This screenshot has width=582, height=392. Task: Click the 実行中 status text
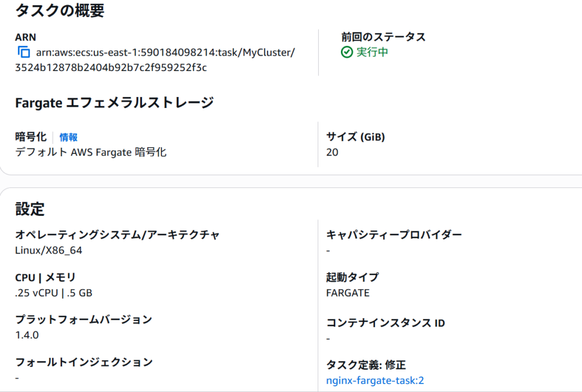pos(372,52)
